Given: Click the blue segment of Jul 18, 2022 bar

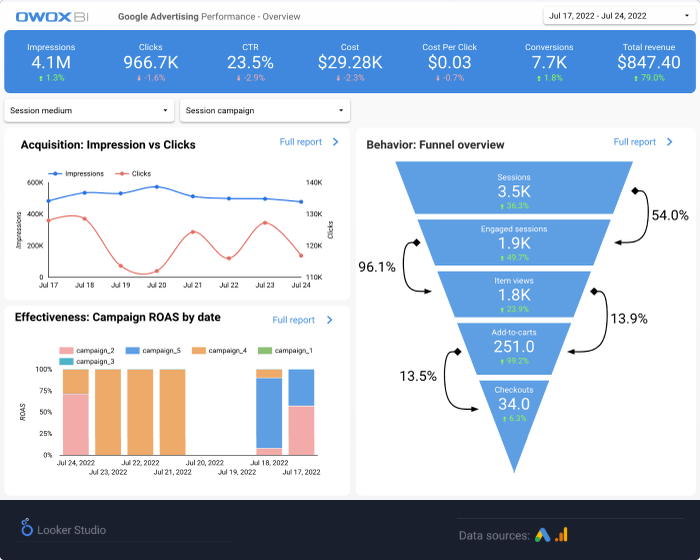Looking at the screenshot, I should tap(269, 413).
